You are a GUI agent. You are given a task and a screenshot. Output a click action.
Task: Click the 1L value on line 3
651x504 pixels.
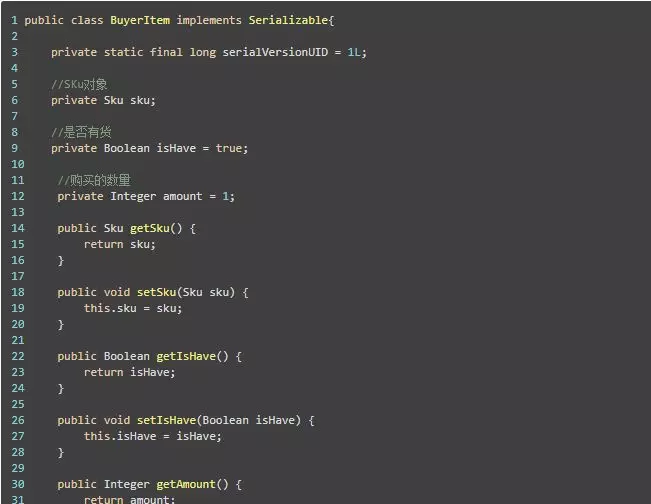(x=354, y=52)
